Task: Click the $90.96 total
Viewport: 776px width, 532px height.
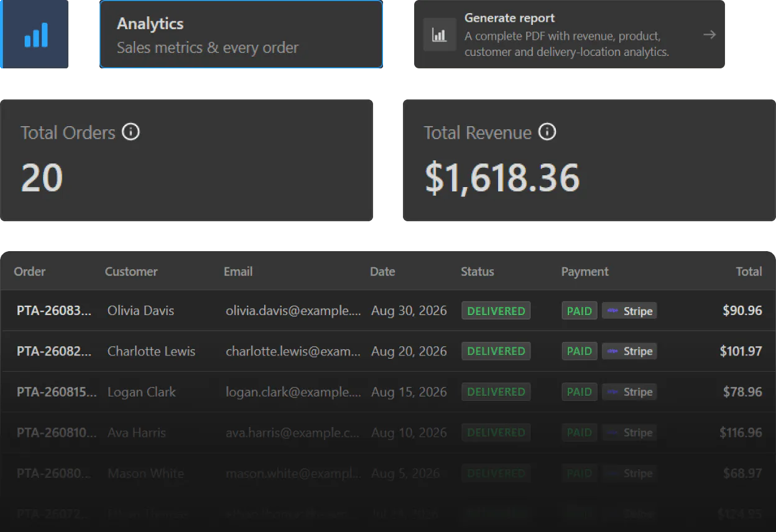Action: click(742, 311)
